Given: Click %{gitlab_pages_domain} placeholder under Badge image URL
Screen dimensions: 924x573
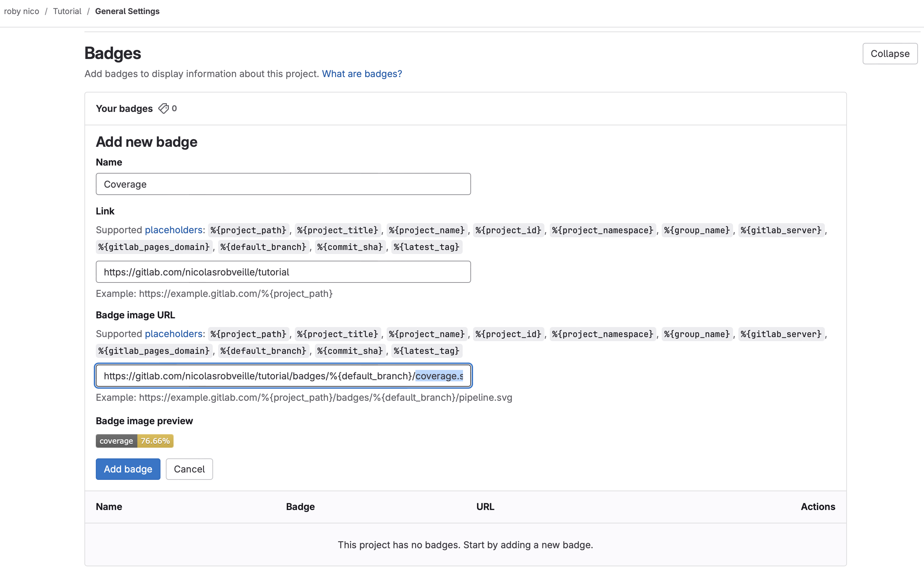Looking at the screenshot, I should (x=154, y=351).
